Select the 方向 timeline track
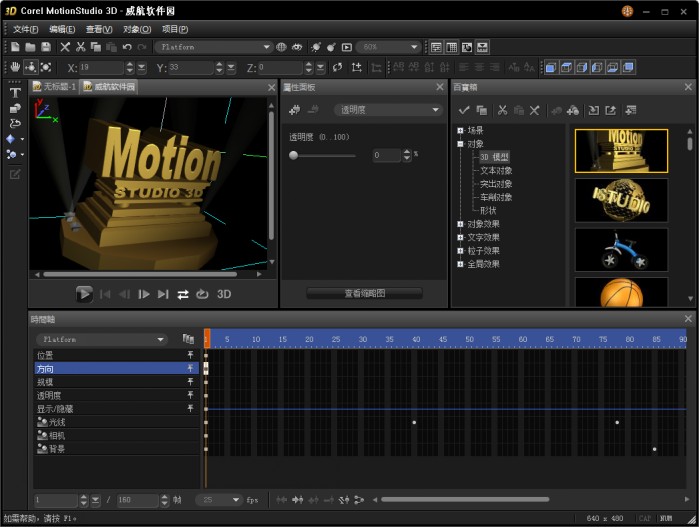The image size is (699, 527). (116, 368)
